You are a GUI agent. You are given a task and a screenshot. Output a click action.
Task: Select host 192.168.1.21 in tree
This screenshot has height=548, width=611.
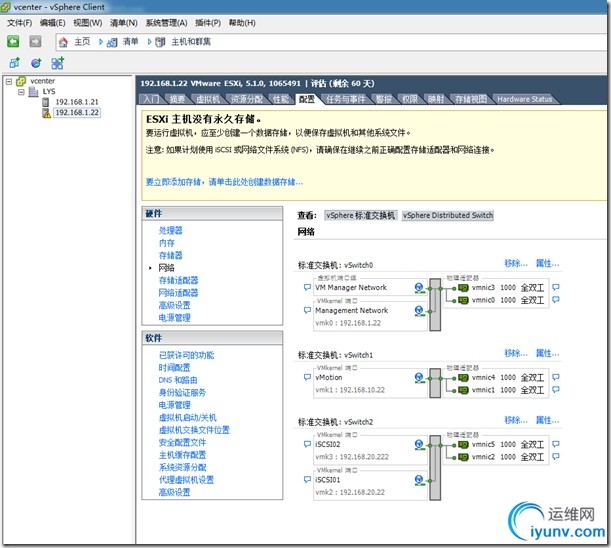click(77, 102)
